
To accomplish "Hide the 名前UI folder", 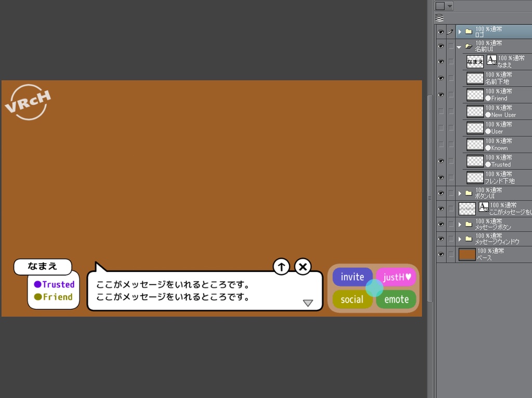I will click(441, 46).
